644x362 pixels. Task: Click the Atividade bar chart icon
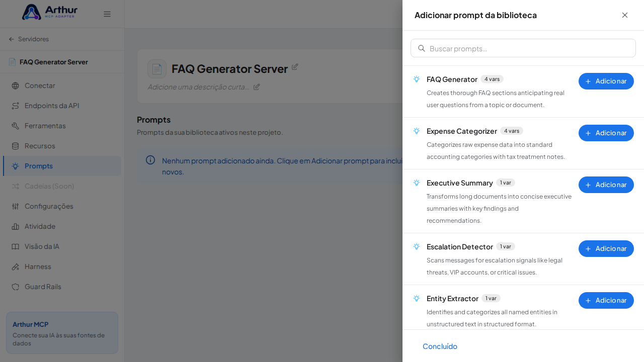(15, 226)
